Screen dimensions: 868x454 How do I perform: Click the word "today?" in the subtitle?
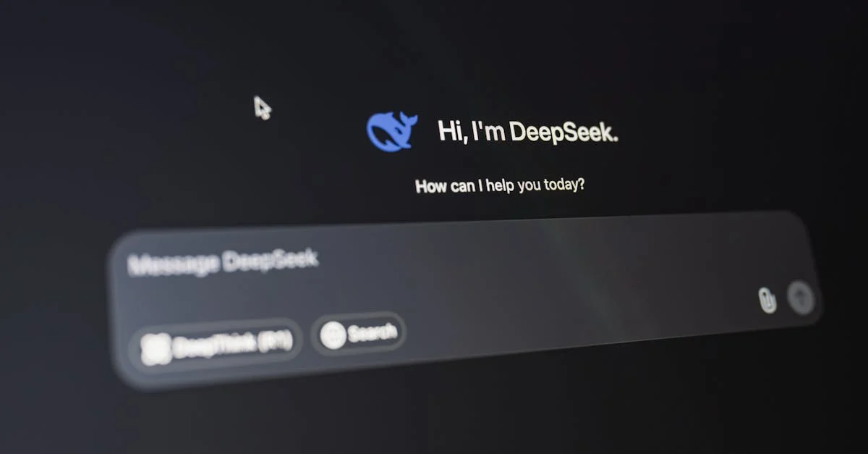pyautogui.click(x=563, y=184)
